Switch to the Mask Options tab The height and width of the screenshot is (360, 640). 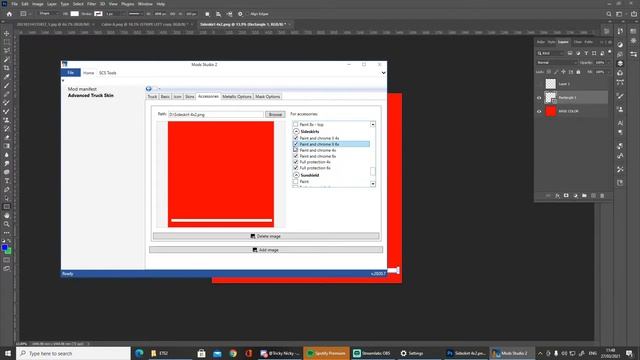pos(268,97)
